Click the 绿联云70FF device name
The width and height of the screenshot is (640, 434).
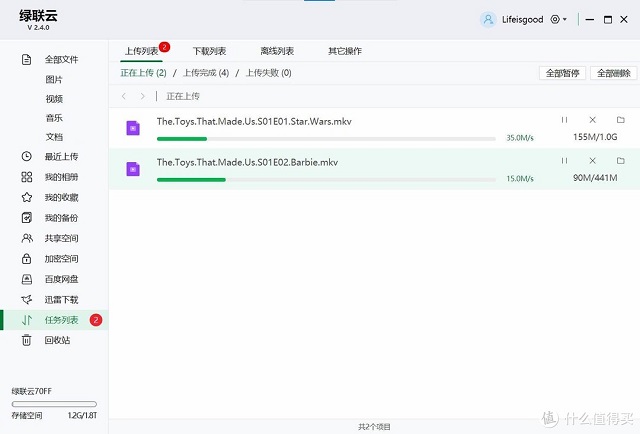(31, 391)
